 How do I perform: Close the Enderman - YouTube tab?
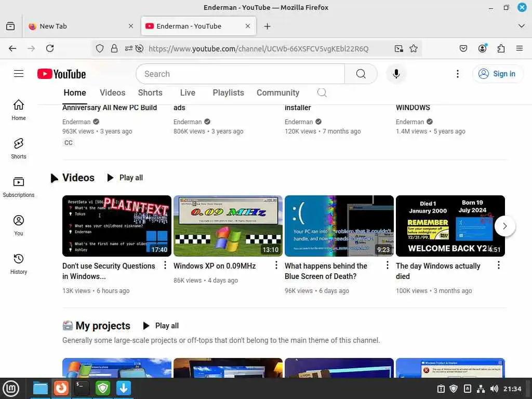click(248, 26)
